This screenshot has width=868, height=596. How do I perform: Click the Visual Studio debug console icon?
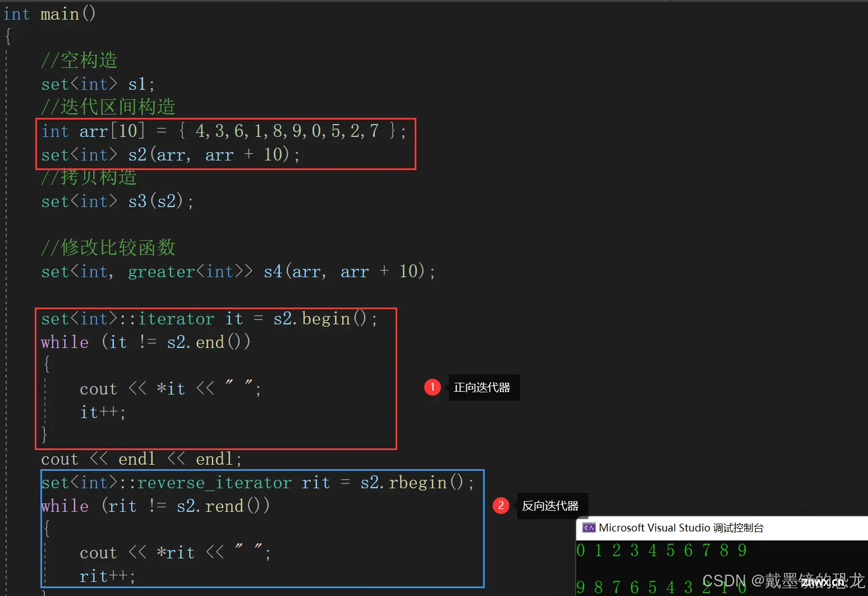click(589, 528)
